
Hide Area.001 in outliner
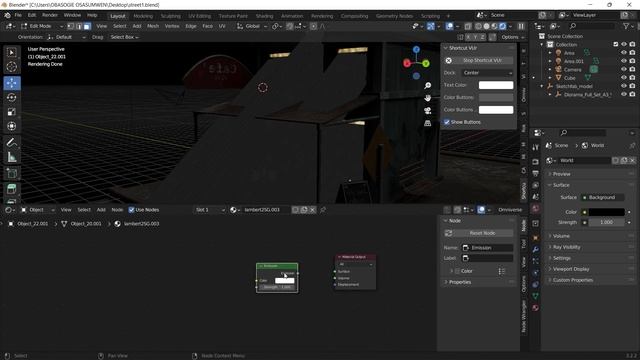pos(624,61)
